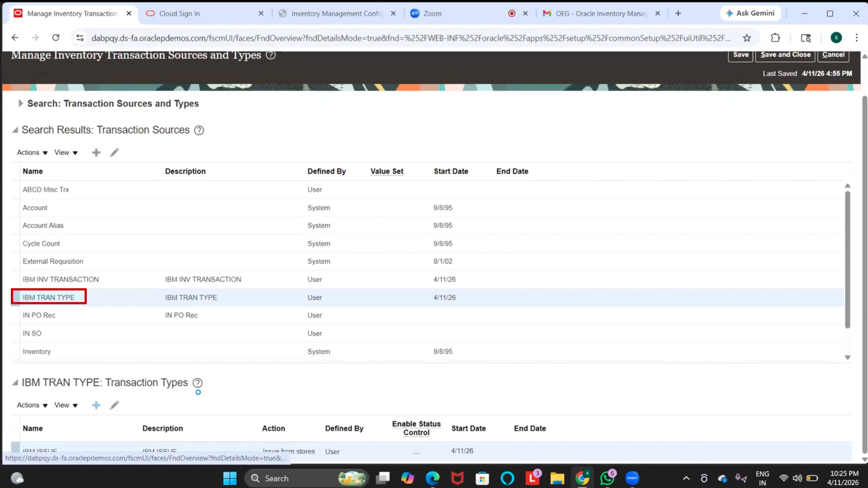
Task: Open View menu for Transaction Types
Action: 66,405
